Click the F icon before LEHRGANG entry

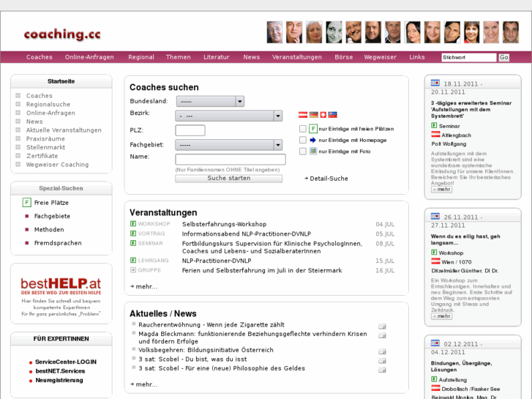(x=133, y=261)
